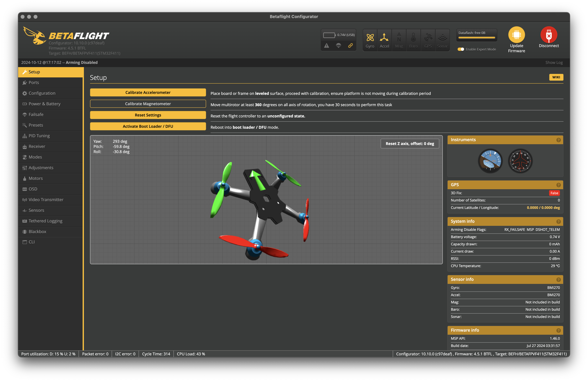Click the I2C error 0 status
588x381 pixels.
point(125,354)
